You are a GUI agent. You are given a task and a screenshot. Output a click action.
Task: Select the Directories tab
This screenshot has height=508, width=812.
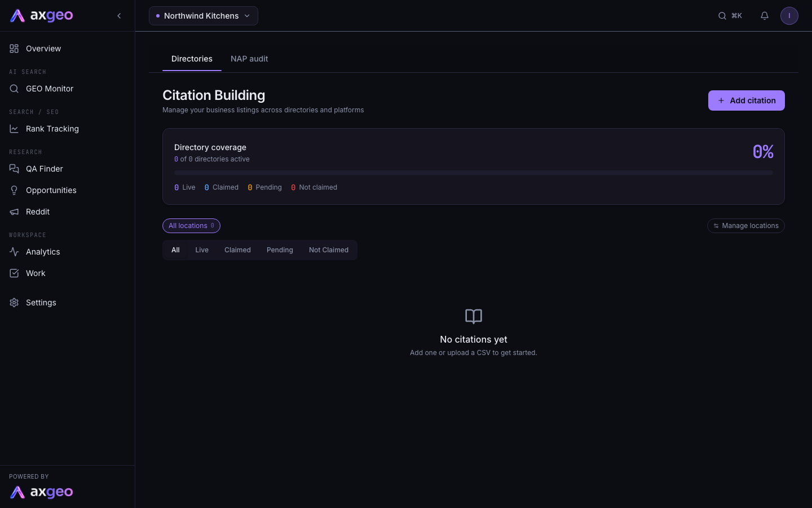192,59
